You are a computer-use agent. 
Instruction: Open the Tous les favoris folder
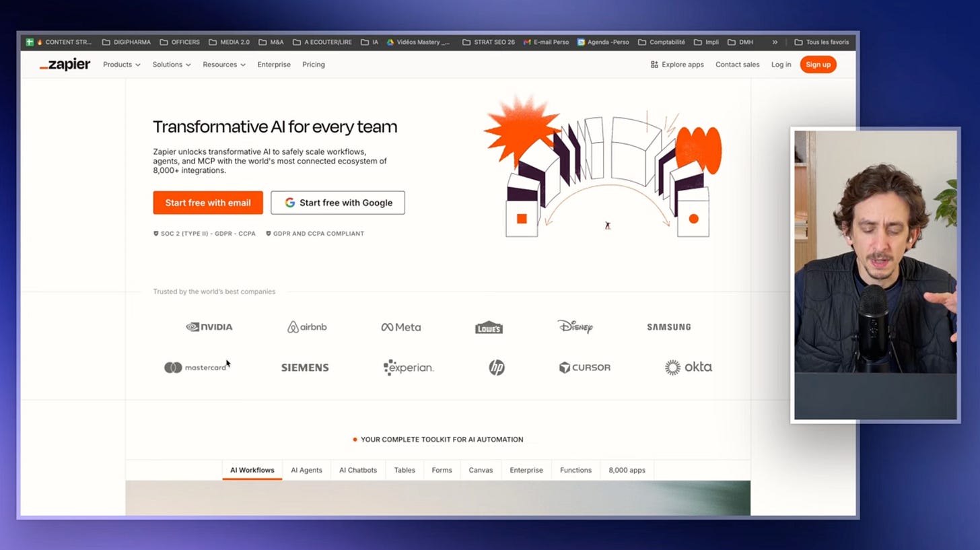click(x=822, y=42)
